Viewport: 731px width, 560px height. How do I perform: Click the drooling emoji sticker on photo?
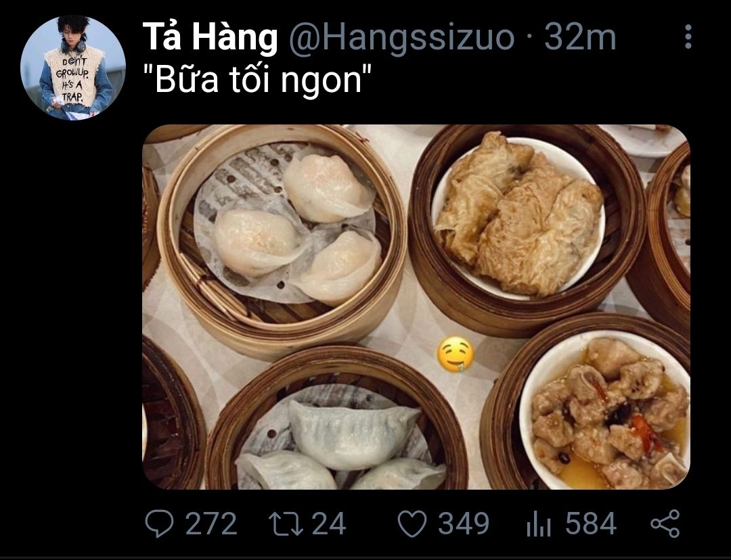(456, 354)
